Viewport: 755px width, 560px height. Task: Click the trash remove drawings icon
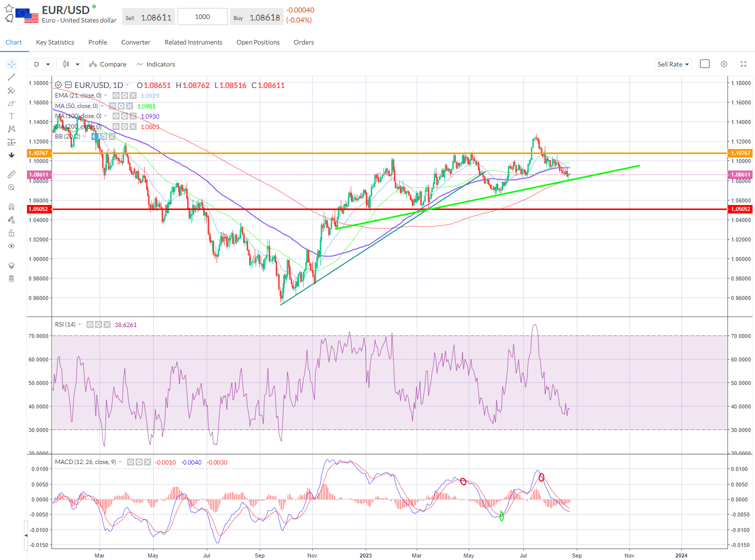coord(12,278)
